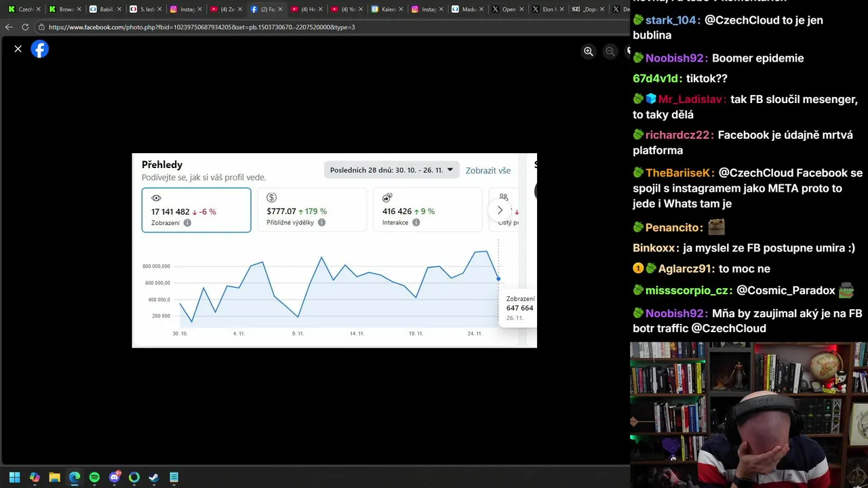
Task: Open the Notepad taskbar icon
Action: pos(174,477)
